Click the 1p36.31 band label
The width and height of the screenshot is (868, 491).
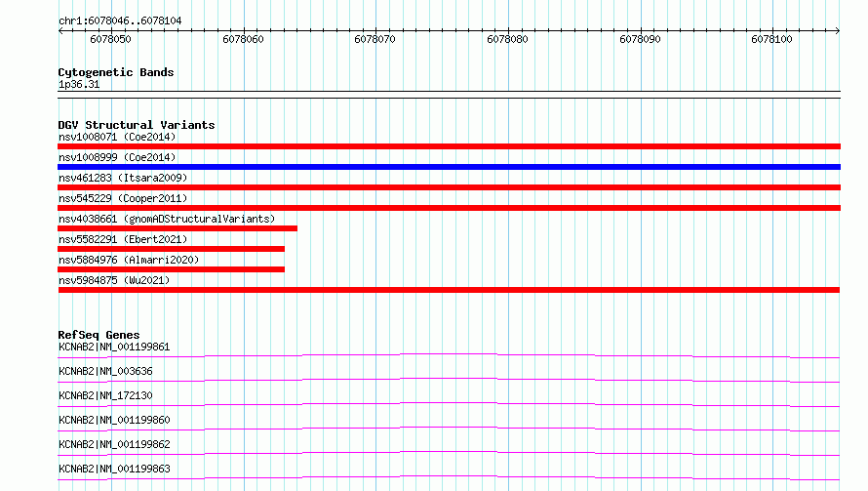(x=79, y=84)
